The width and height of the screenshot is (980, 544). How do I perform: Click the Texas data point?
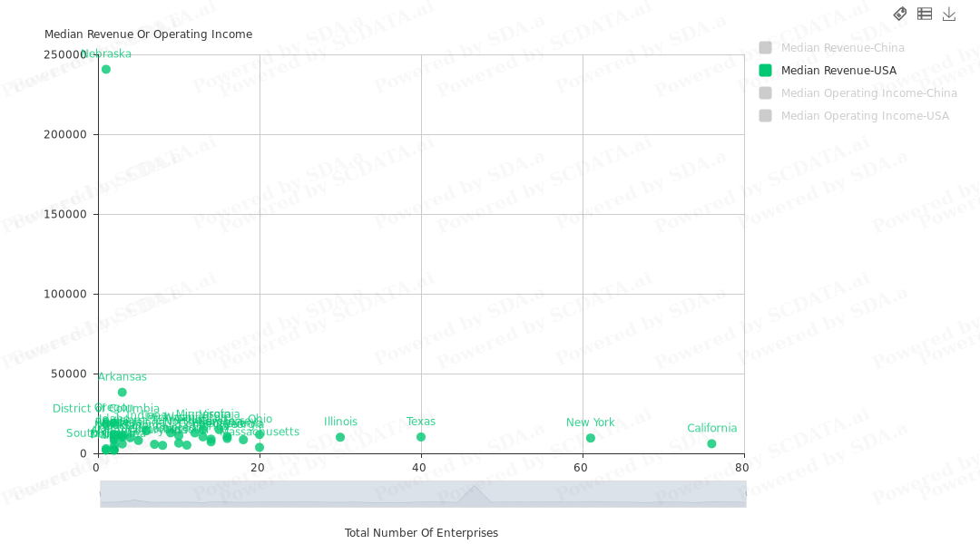click(x=421, y=437)
